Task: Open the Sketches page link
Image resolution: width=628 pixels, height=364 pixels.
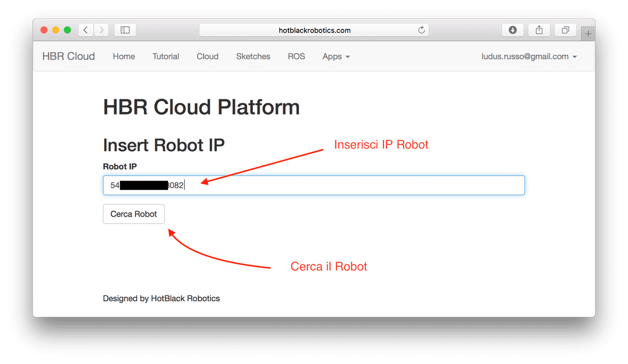Action: (x=253, y=56)
